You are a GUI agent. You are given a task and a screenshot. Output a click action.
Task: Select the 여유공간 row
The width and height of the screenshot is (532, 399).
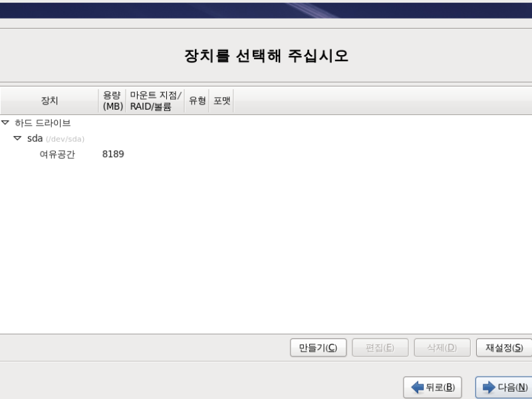pos(266,154)
